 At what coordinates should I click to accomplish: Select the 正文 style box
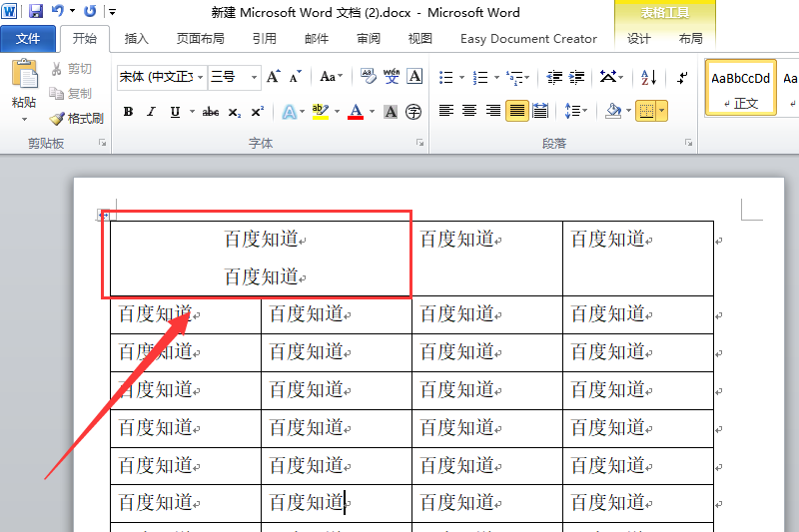click(x=740, y=87)
